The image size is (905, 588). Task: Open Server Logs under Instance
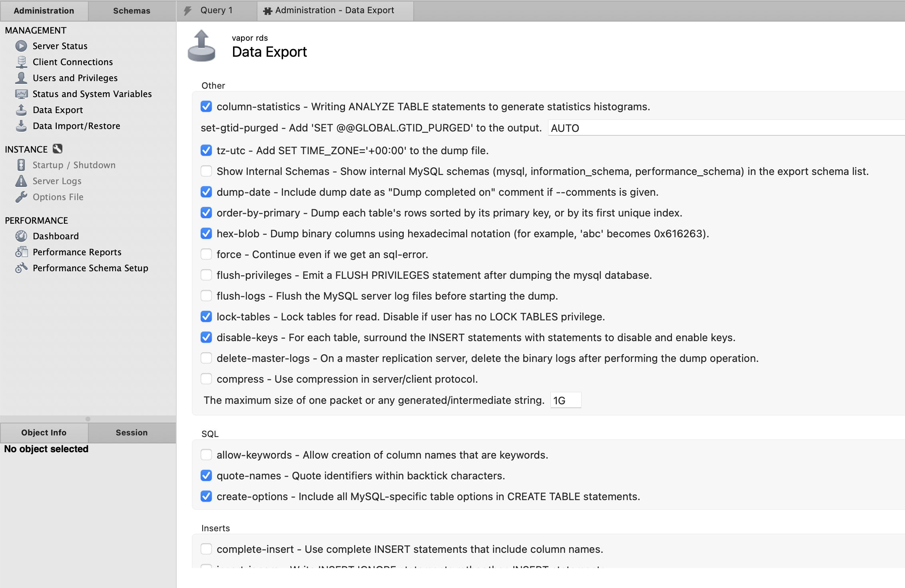tap(57, 181)
